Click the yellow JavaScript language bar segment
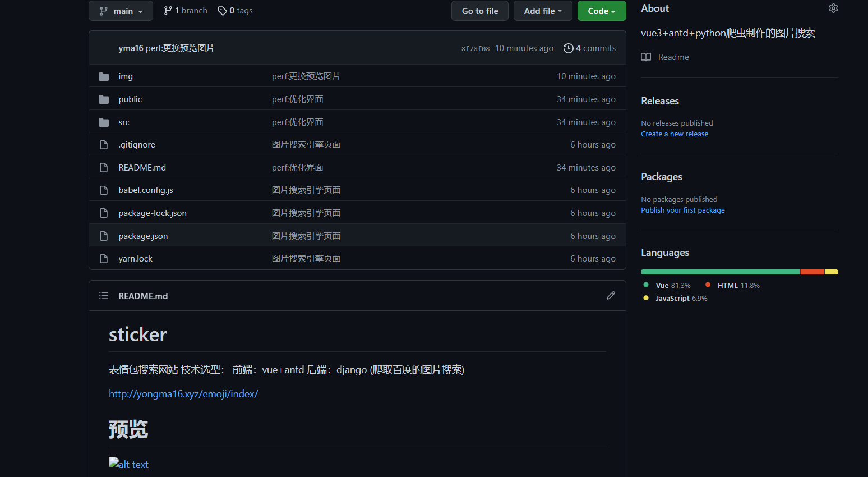 tap(832, 272)
